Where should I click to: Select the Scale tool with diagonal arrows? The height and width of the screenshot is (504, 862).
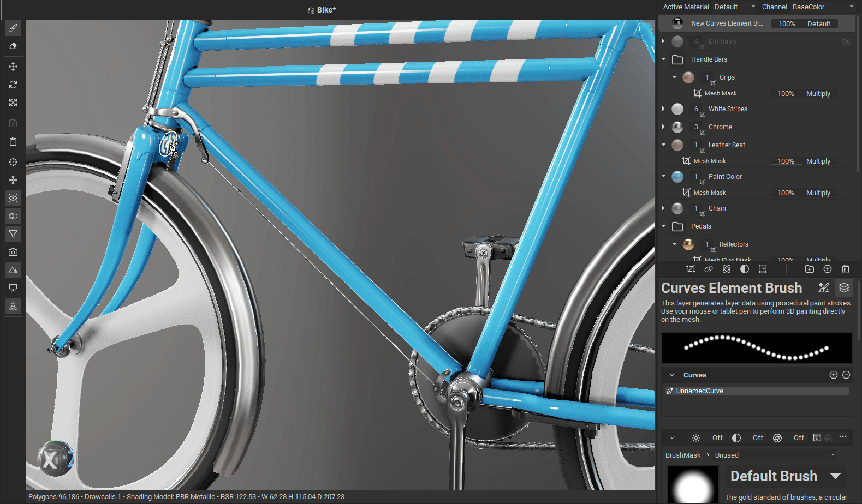[x=13, y=103]
